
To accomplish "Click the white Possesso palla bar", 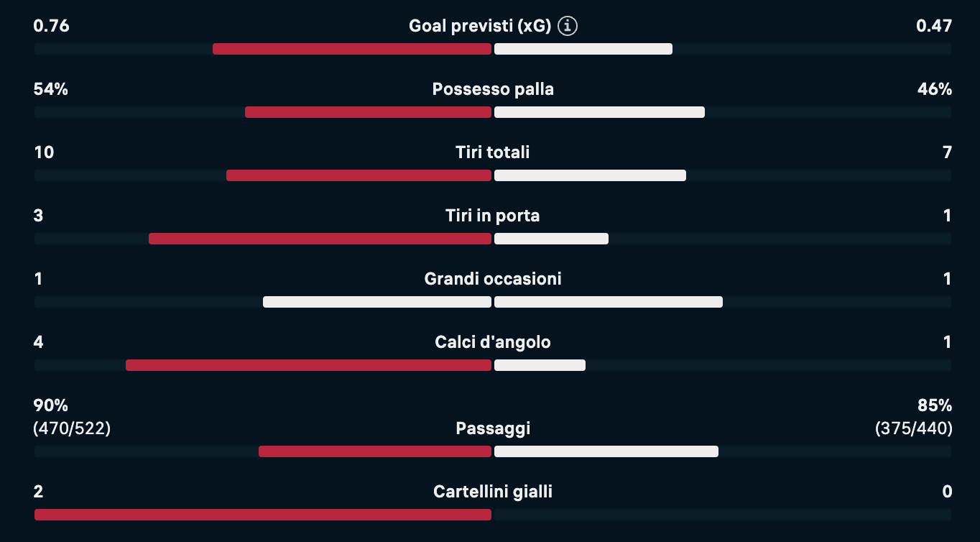I will (599, 112).
